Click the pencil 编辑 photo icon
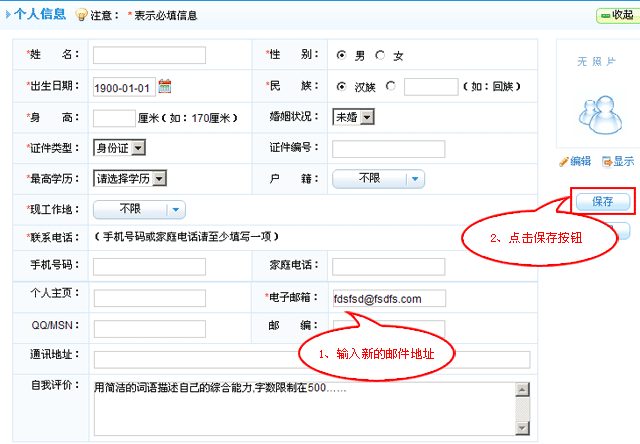The height and width of the screenshot is (444, 640). click(x=565, y=161)
